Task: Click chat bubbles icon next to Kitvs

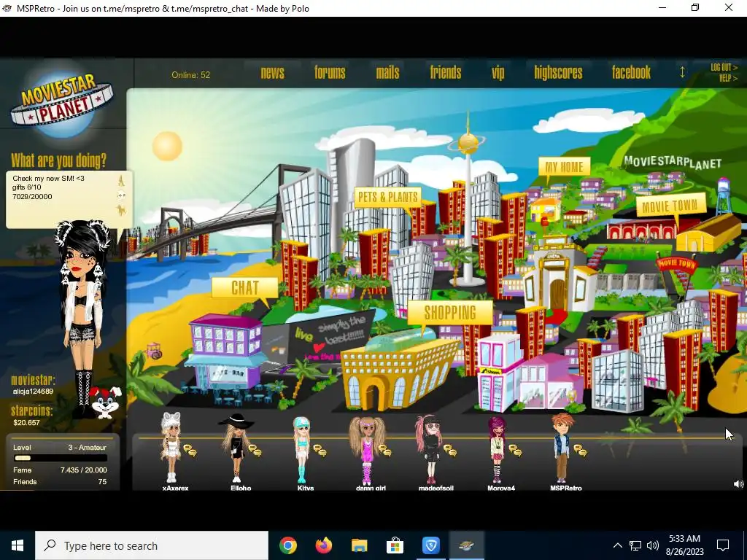Action: pyautogui.click(x=320, y=450)
